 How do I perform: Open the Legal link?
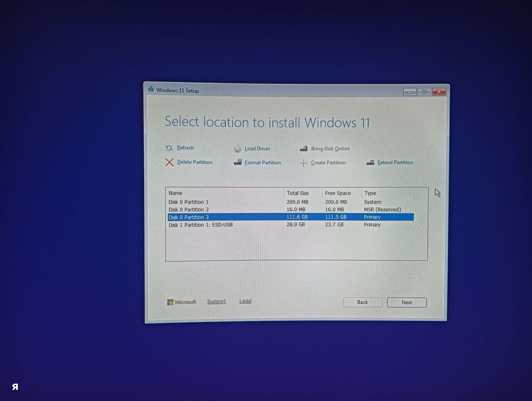pos(245,301)
